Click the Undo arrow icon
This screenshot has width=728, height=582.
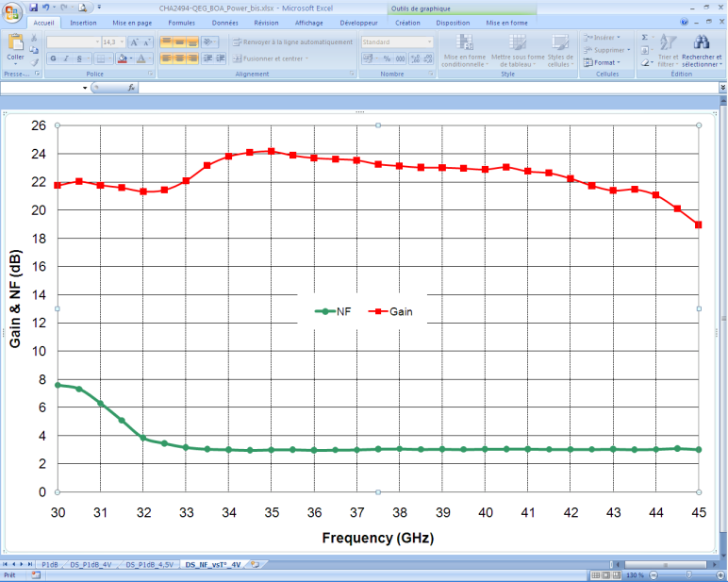pos(45,8)
